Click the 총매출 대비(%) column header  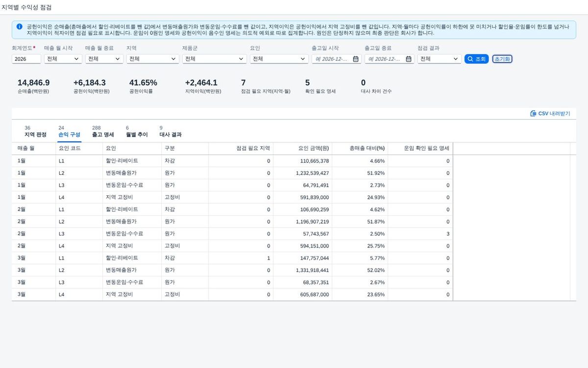click(360, 148)
